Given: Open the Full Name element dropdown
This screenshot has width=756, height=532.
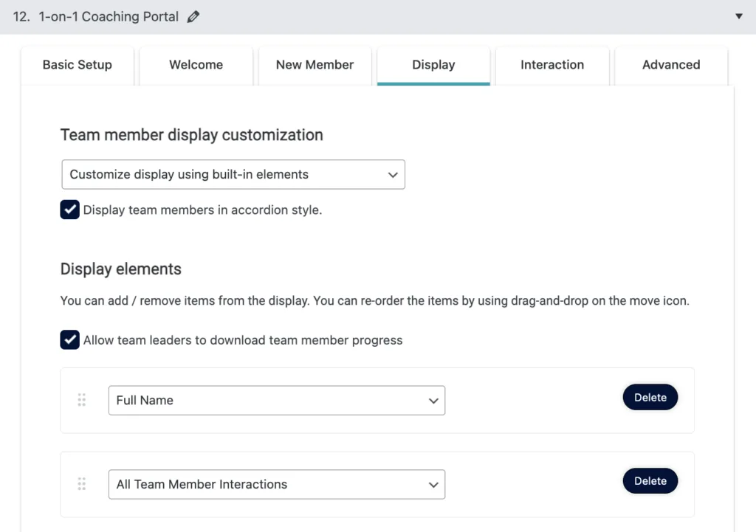Looking at the screenshot, I should tap(277, 401).
